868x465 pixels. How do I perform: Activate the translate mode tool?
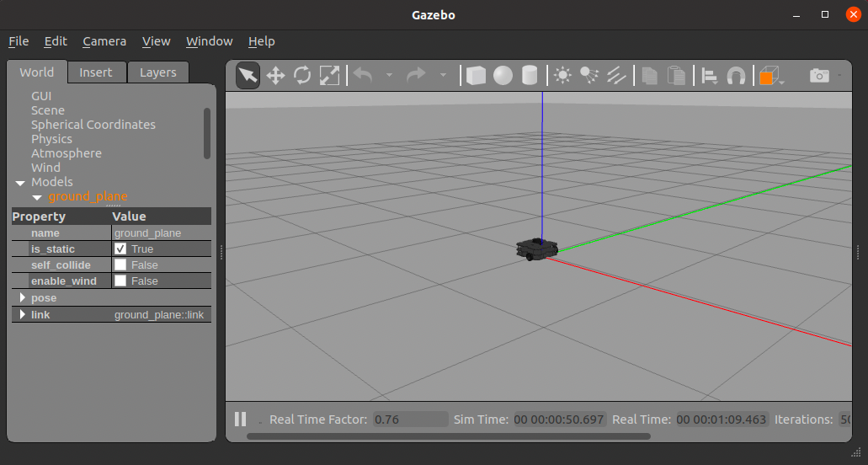275,76
